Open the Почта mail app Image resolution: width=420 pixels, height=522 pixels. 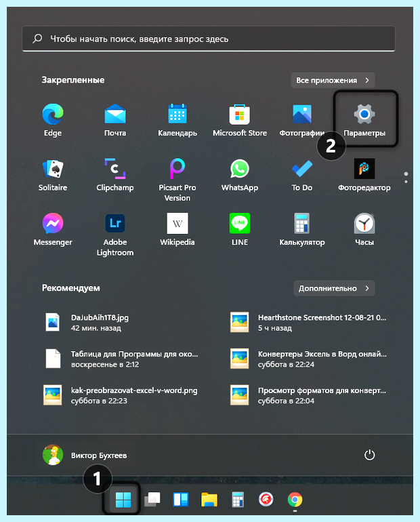115,119
